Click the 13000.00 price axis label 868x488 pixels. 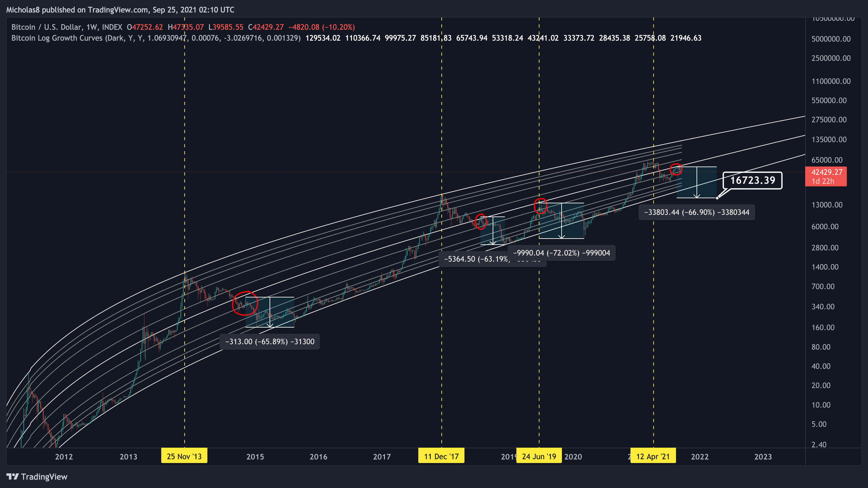coord(827,205)
